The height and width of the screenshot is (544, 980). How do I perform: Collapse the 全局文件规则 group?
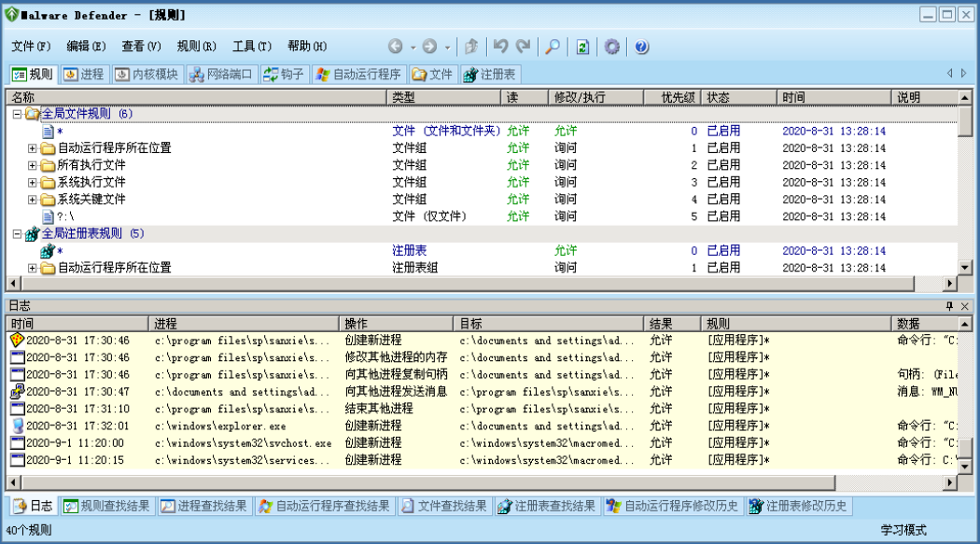pos(17,114)
